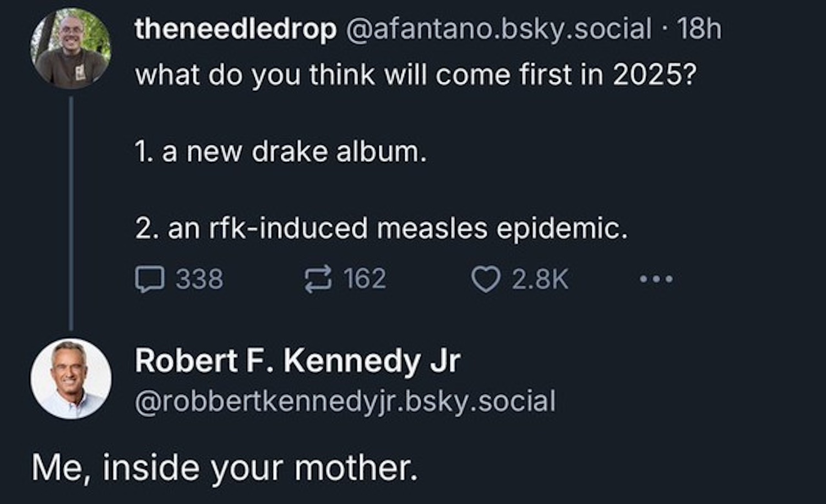Open theneedledrop display name link
The height and width of the screenshot is (504, 826).
pyautogui.click(x=235, y=29)
